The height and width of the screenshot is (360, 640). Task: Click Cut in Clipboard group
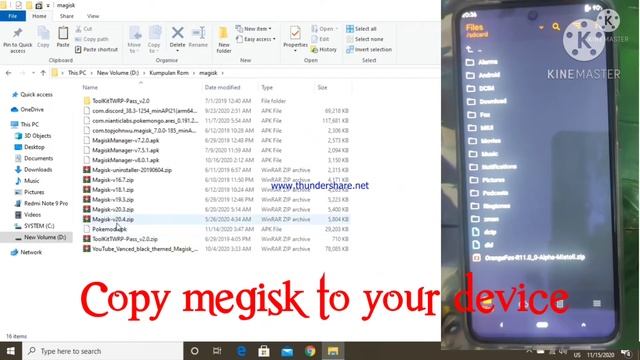tap(84, 29)
